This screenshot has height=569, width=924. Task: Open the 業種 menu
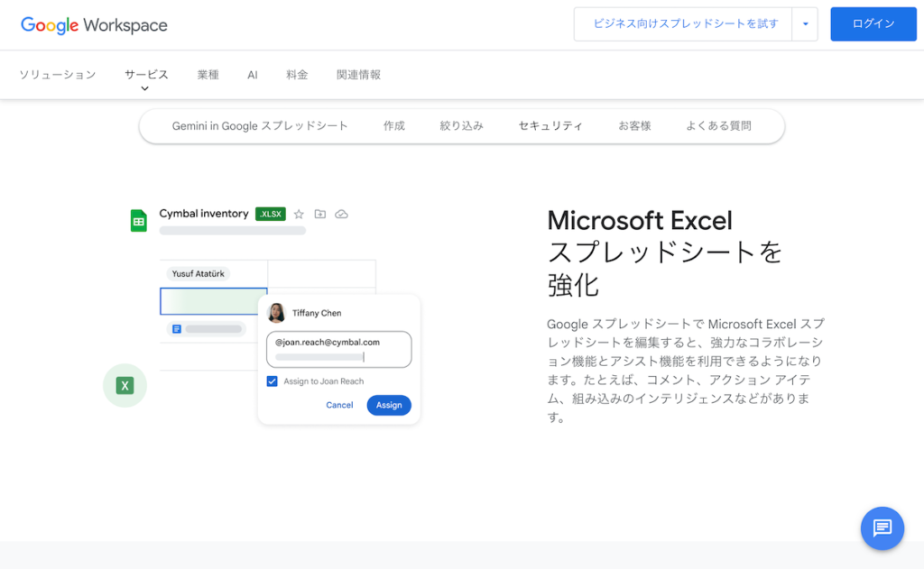click(x=208, y=75)
